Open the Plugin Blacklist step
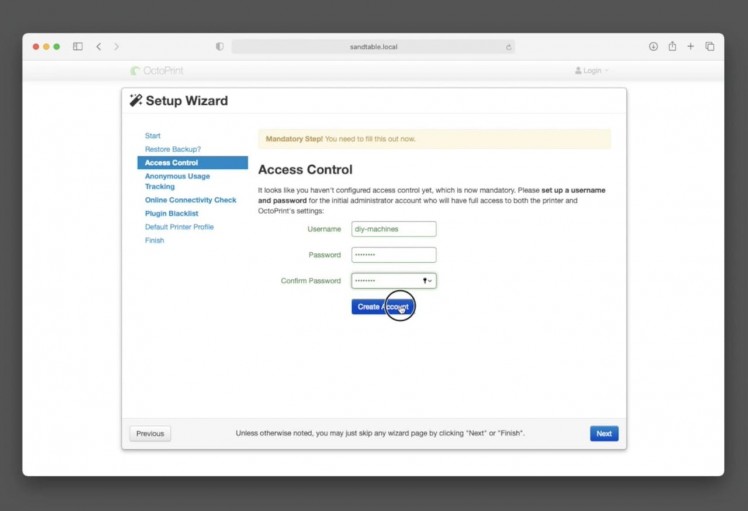The width and height of the screenshot is (748, 511). [x=171, y=213]
